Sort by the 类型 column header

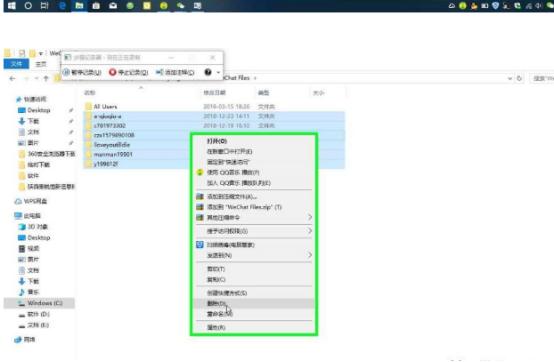tap(264, 93)
